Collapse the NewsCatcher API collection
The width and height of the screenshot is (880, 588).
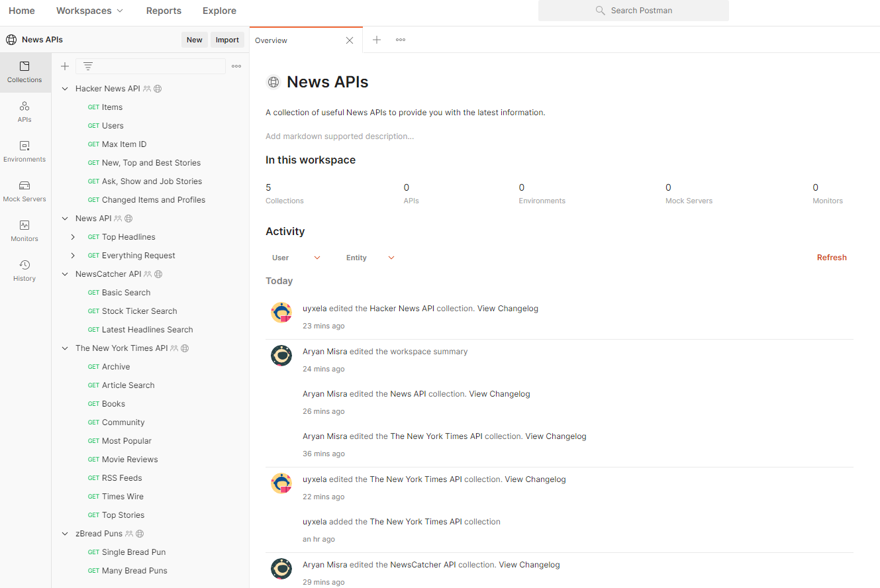(65, 274)
